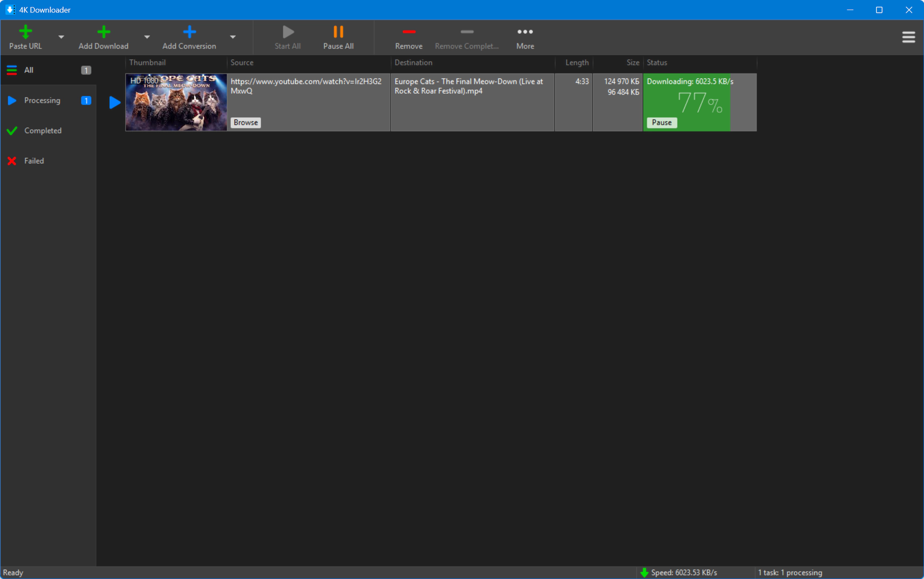This screenshot has width=924, height=579.
Task: Expand the Paste URL dropdown arrow
Action: (x=61, y=37)
